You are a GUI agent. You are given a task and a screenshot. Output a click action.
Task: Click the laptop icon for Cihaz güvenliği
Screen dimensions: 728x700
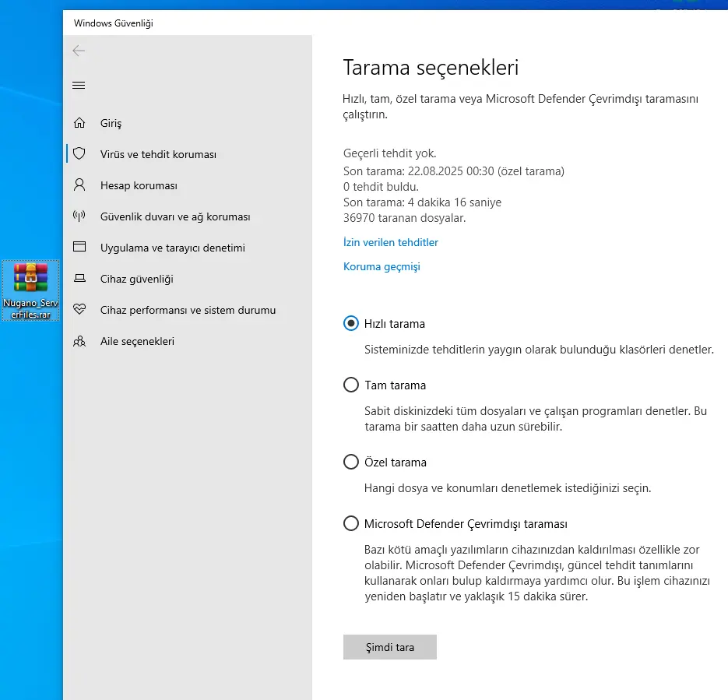click(79, 279)
